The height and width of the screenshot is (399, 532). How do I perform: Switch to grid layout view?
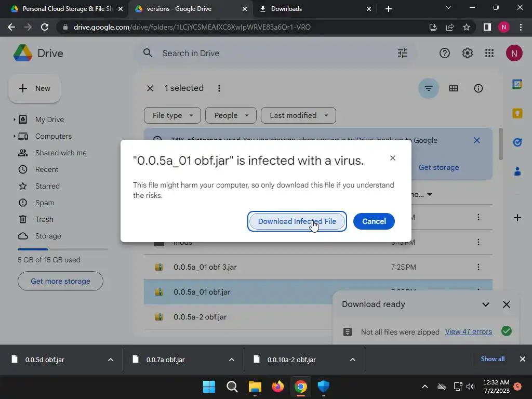click(x=453, y=88)
